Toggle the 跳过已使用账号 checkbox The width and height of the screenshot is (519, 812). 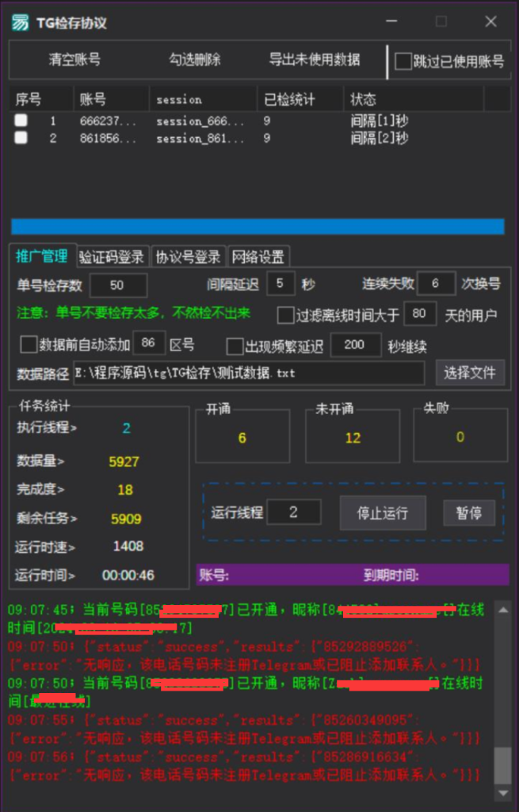point(403,61)
